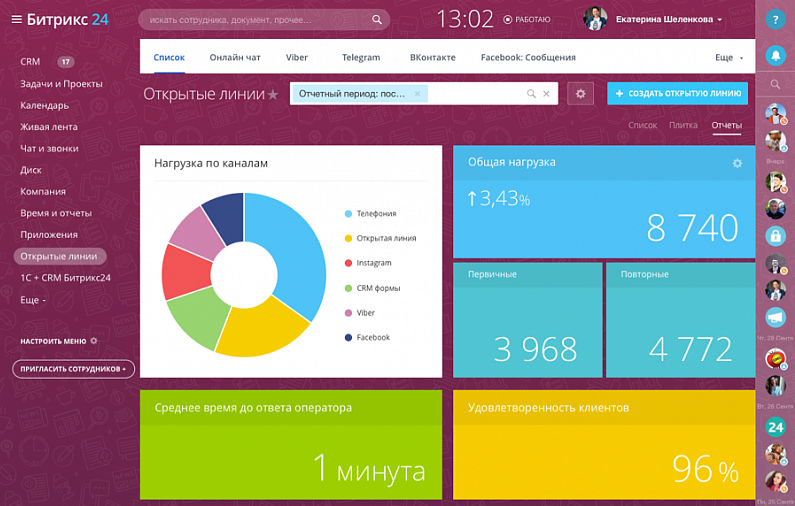Open Диск in the left menu

click(x=31, y=170)
